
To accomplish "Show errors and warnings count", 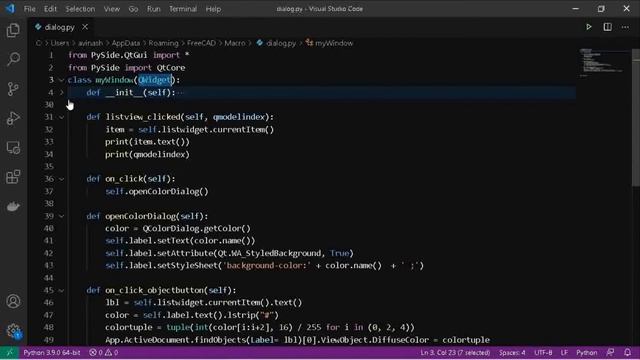I will pos(104,353).
